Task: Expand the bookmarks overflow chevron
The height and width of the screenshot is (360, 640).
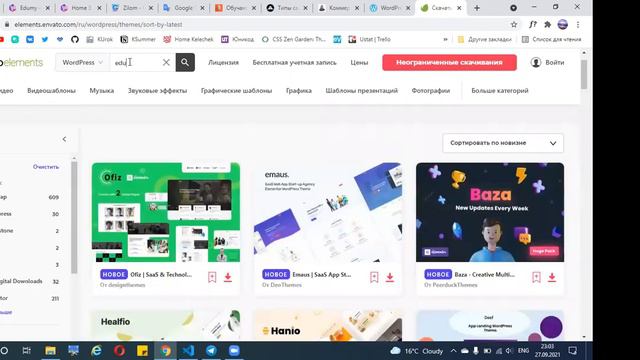Action: pos(445,39)
